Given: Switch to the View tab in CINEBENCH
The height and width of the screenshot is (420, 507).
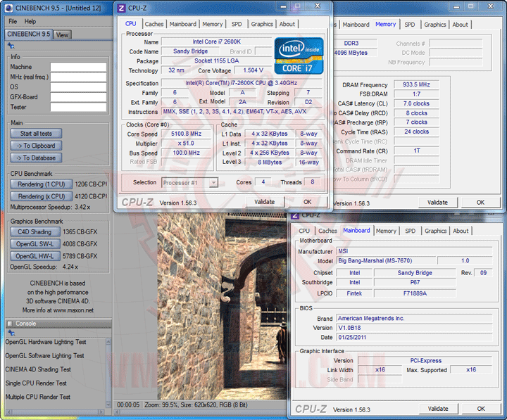Looking at the screenshot, I should (62, 34).
